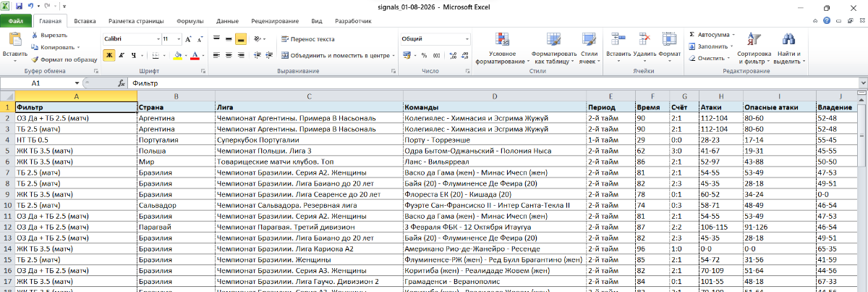The height and width of the screenshot is (292, 868).
Task: Click the decrease indent icon
Action: [258, 55]
